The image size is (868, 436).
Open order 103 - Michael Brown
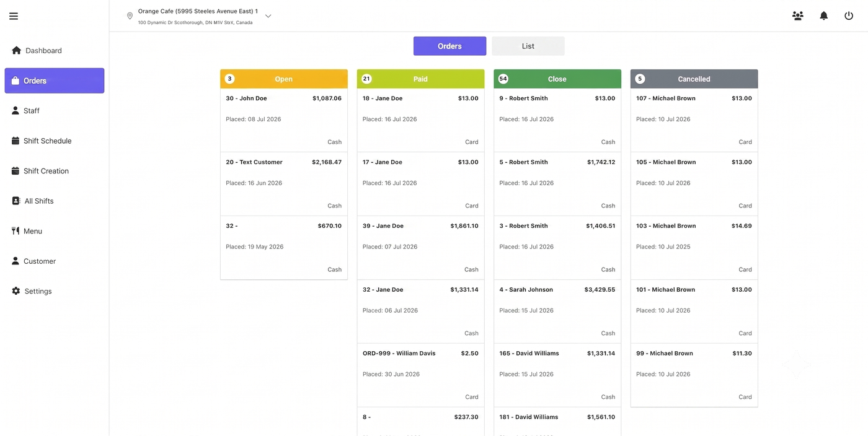click(x=694, y=248)
